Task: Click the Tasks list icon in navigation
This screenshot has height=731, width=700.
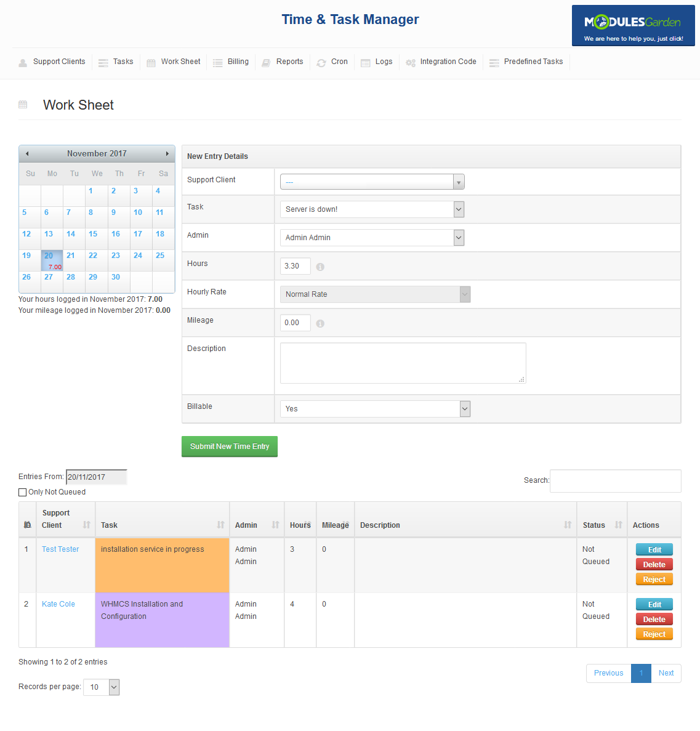Action: tap(103, 63)
